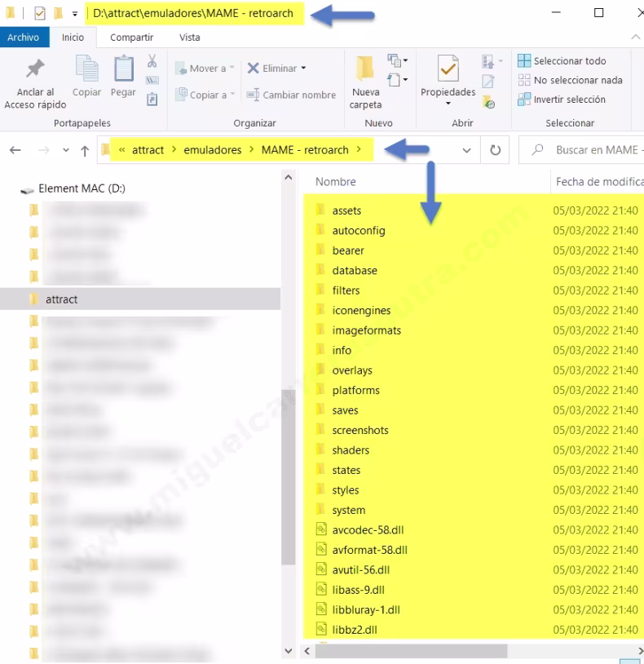This screenshot has width=644, height=664.
Task: Select the shaders folder row
Action: point(474,449)
